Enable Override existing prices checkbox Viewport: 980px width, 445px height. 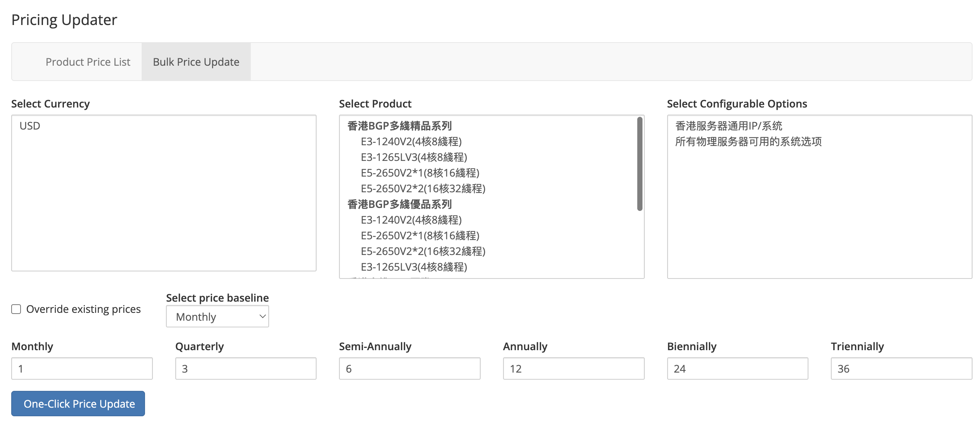[x=16, y=309]
